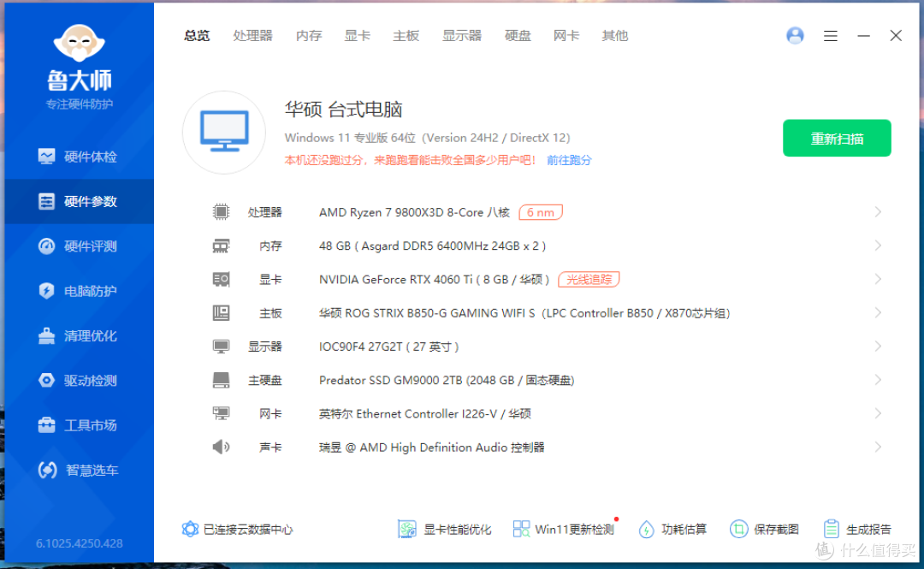Open Win11更新检测 tool
The width and height of the screenshot is (924, 569).
[564, 529]
